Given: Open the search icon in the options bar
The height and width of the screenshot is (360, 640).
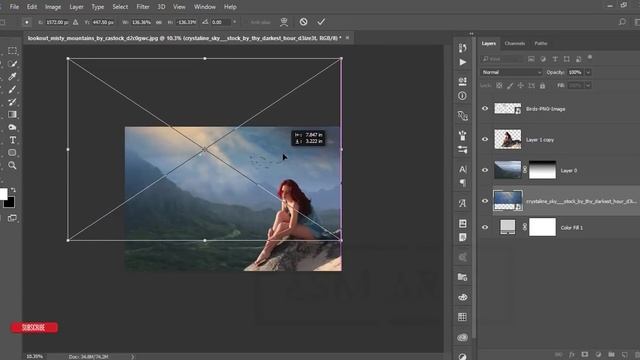Looking at the screenshot, I should point(622,22).
